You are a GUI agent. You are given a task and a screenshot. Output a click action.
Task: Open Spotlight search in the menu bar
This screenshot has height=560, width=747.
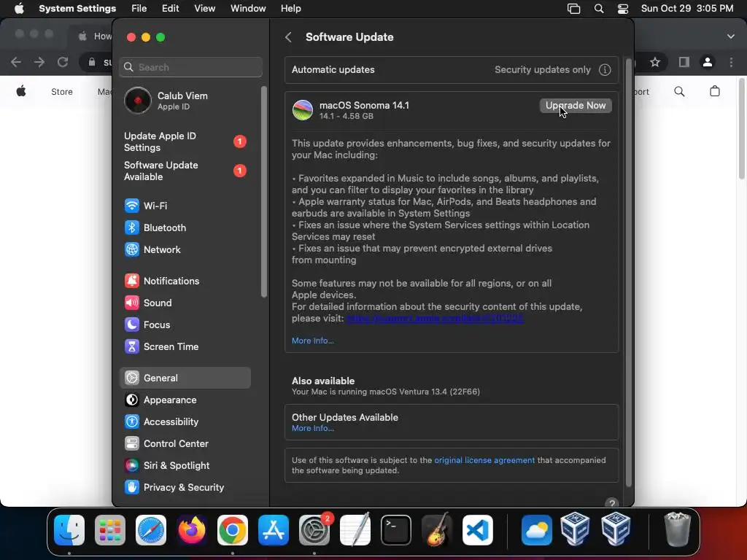(599, 9)
